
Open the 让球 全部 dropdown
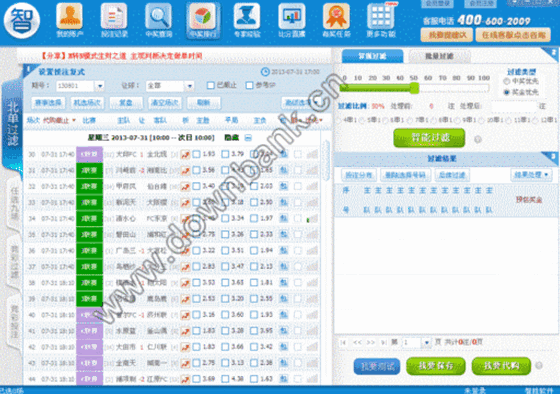(190, 86)
